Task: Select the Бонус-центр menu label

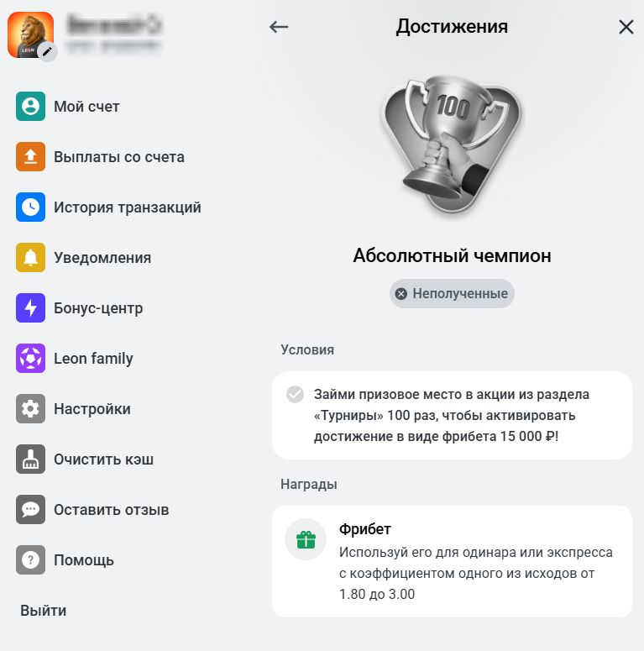Action: [98, 308]
